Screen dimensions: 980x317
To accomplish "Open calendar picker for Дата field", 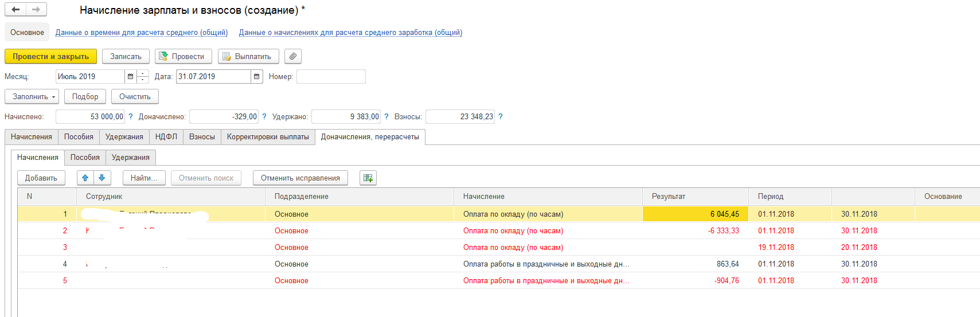I will pos(257,77).
